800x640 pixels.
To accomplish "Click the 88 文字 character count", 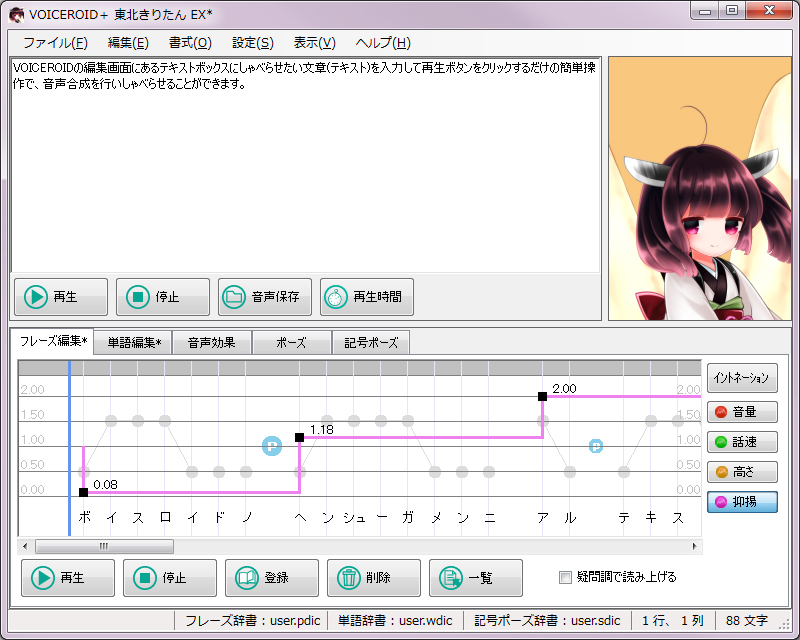I will (746, 621).
